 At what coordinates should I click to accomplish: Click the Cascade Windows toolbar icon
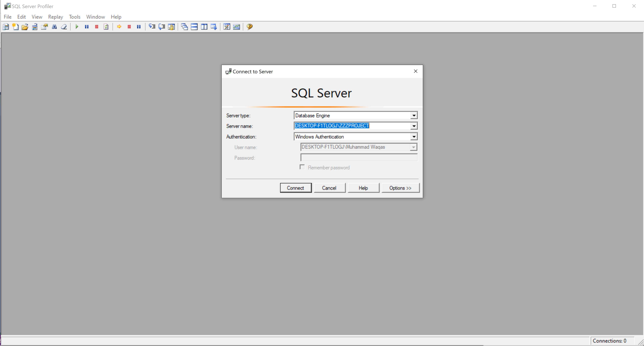[184, 27]
